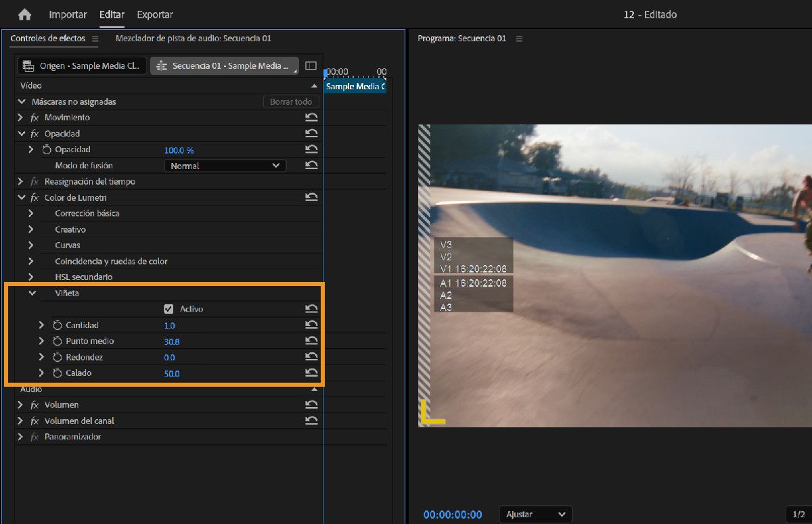
Task: Reset the Activo vignette parameter
Action: click(311, 309)
